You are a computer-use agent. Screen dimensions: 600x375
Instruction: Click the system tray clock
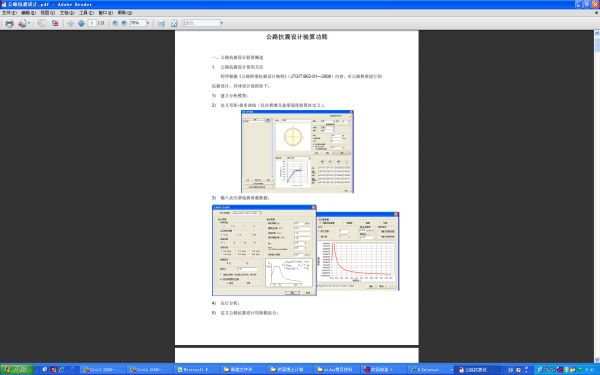(x=589, y=370)
